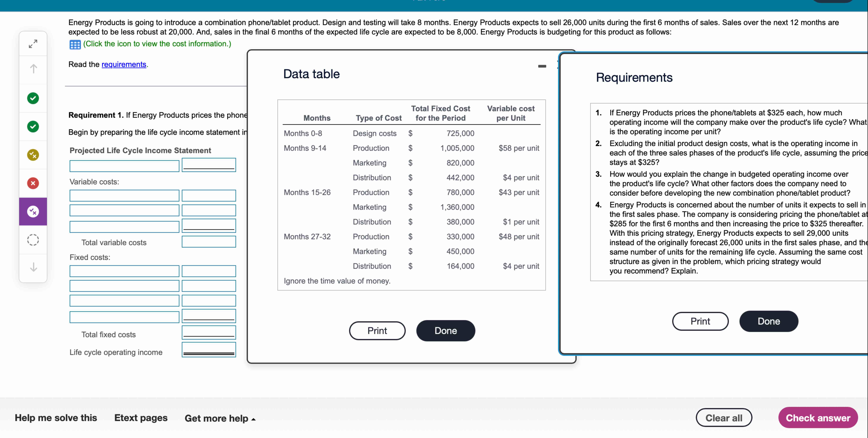Open Etext pages
Image resolution: width=868 pixels, height=438 pixels.
tap(141, 418)
